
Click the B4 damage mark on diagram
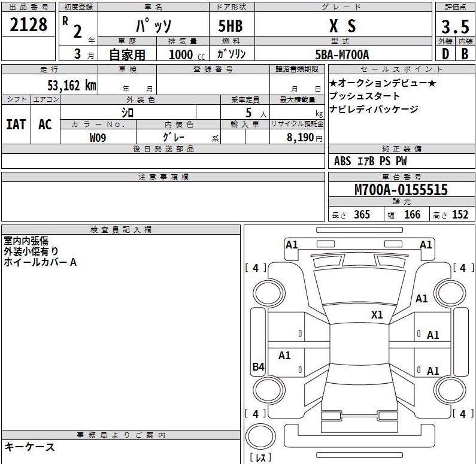tap(258, 367)
